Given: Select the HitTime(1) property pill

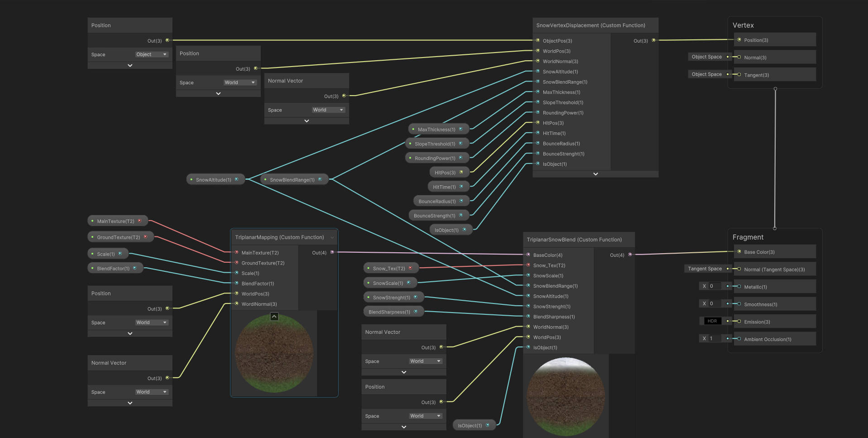Looking at the screenshot, I should click(448, 187).
